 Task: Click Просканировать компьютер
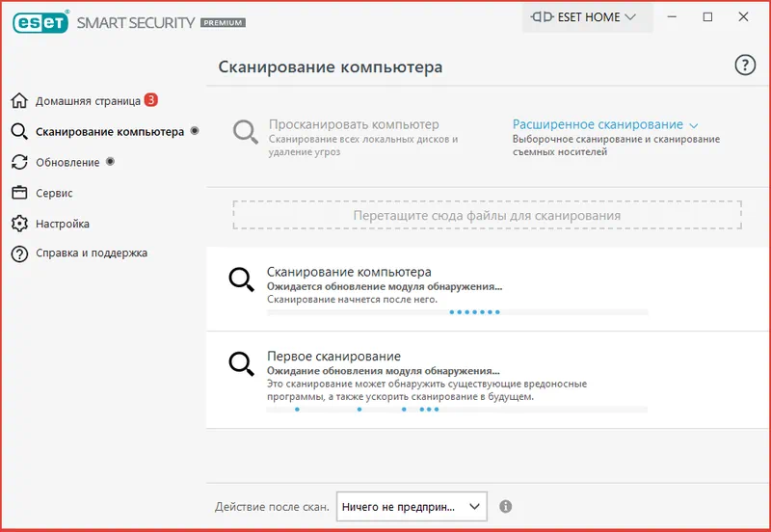(354, 124)
